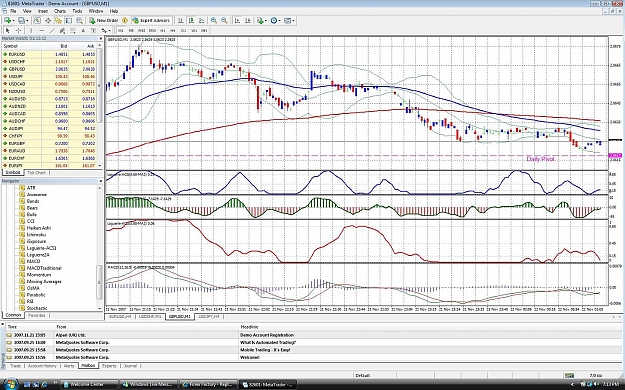Screen dimensions: 625x390
Task: Select the Fibonacci retracement tool
Action: click(73, 30)
